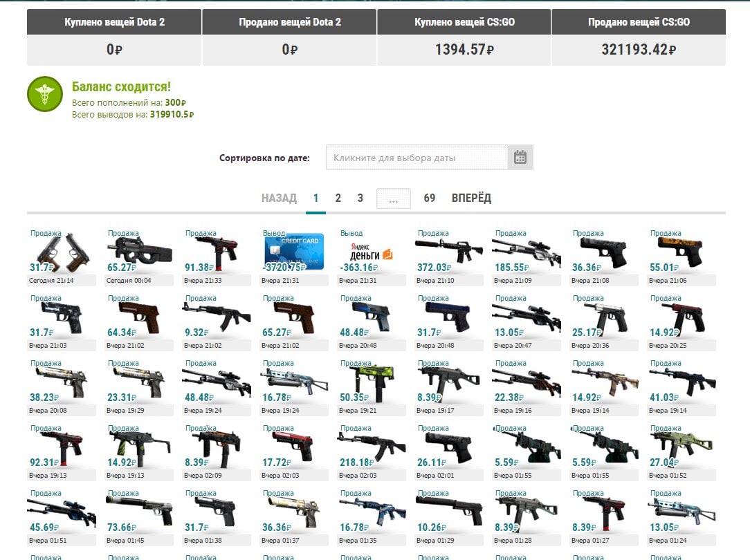Open the 36.36₽ Desert Eagle sale Вчера 01:37
The width and height of the screenshot is (750, 560).
[294, 517]
